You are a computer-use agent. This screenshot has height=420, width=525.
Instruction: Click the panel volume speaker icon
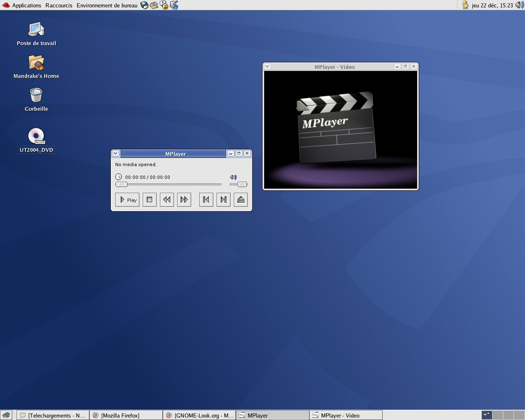519,5
